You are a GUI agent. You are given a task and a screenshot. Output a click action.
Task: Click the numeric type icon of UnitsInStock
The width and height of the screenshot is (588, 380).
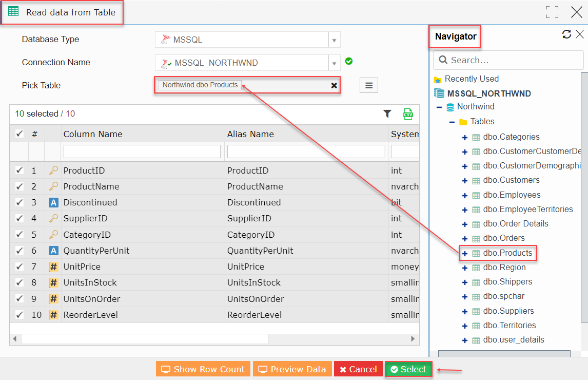tap(53, 282)
